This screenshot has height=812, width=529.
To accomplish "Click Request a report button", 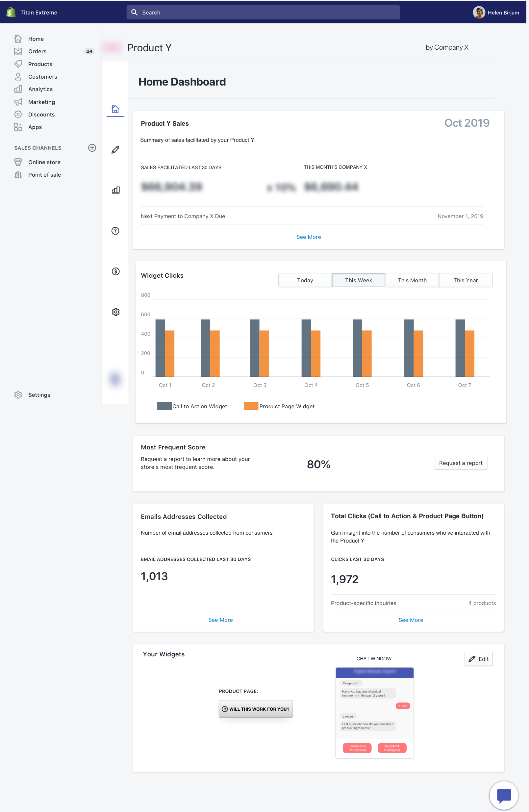I will pyautogui.click(x=461, y=463).
